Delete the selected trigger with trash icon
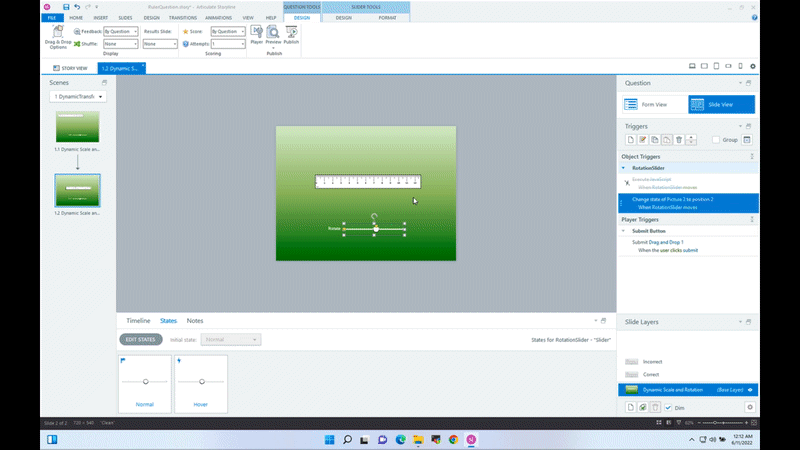The height and width of the screenshot is (450, 800). click(679, 140)
